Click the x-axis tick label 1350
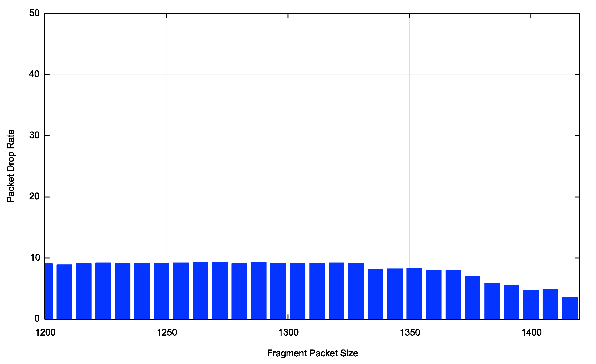 410,333
